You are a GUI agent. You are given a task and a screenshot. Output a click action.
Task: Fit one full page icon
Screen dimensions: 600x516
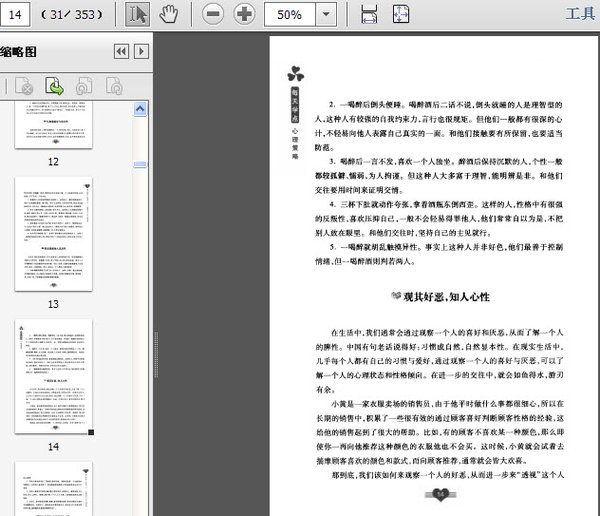(x=401, y=15)
